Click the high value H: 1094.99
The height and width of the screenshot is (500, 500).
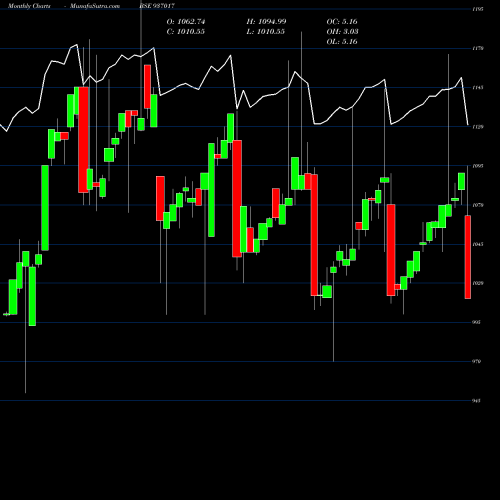266,22
